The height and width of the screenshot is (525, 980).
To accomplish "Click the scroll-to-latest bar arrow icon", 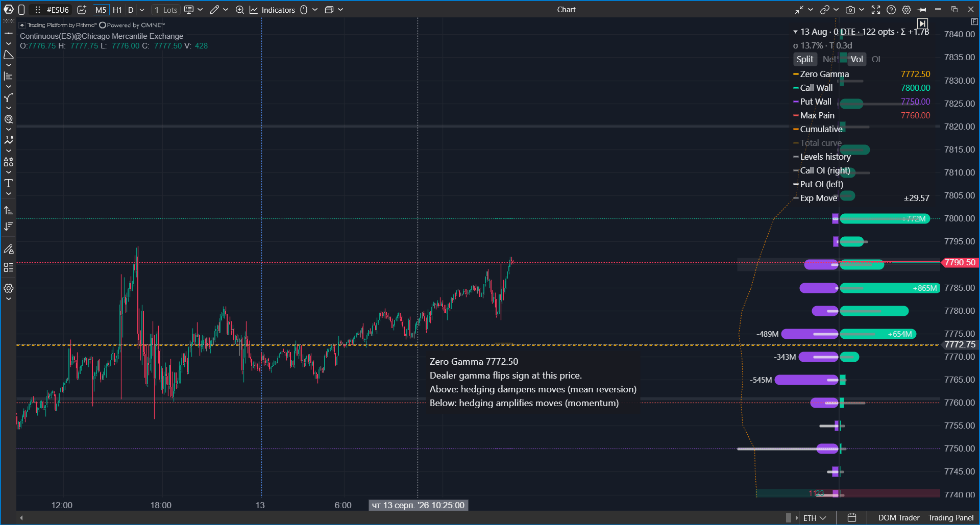I will pos(922,23).
